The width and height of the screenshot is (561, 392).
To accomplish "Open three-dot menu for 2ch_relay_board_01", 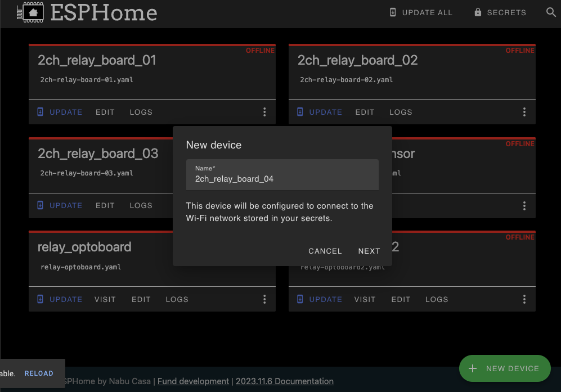I will tap(264, 112).
